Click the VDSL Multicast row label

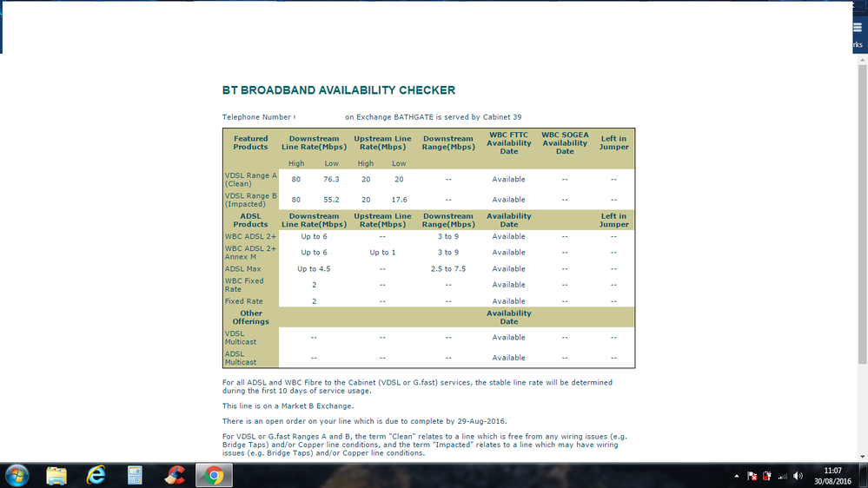click(241, 338)
